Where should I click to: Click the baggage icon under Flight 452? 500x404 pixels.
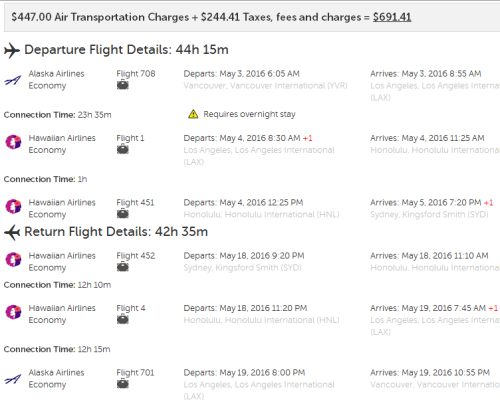(123, 267)
